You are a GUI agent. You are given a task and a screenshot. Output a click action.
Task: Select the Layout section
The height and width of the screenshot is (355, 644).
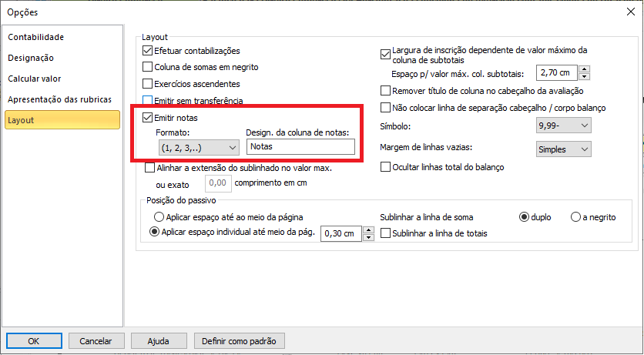click(x=62, y=120)
